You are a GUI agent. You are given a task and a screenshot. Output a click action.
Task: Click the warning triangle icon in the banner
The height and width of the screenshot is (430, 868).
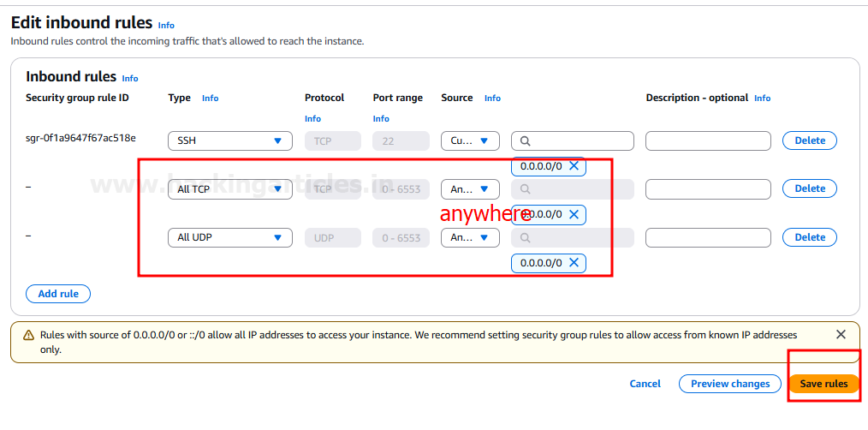pos(28,335)
